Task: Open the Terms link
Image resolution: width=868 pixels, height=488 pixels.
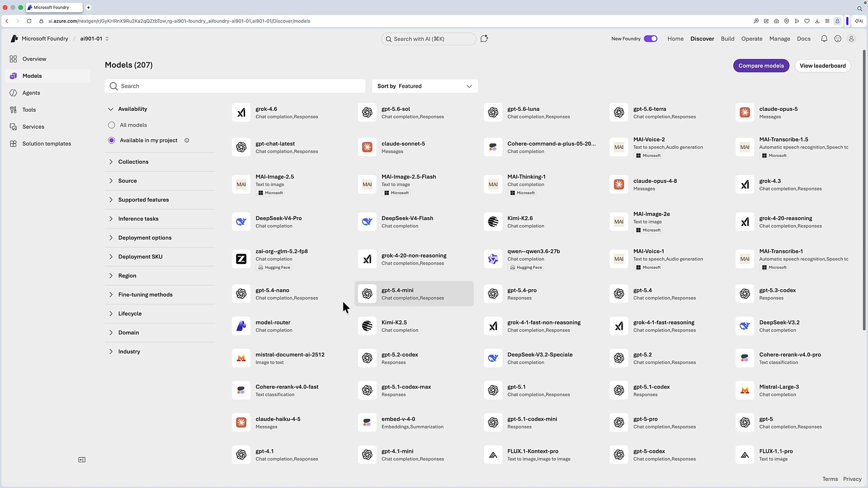Action: click(830, 479)
